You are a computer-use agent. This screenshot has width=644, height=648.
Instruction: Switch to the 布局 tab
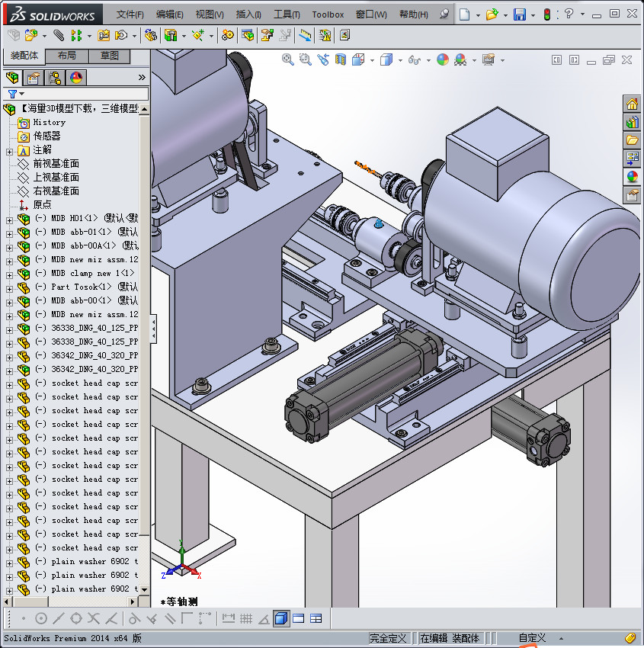tap(66, 56)
